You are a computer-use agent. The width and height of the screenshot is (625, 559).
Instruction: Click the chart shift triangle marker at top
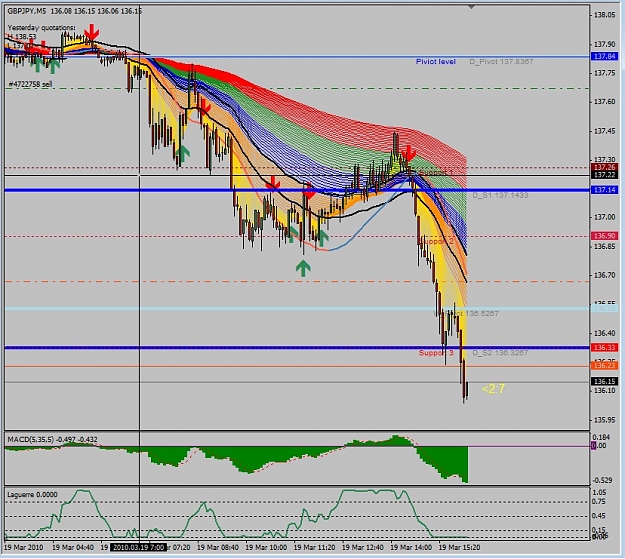pos(472,7)
